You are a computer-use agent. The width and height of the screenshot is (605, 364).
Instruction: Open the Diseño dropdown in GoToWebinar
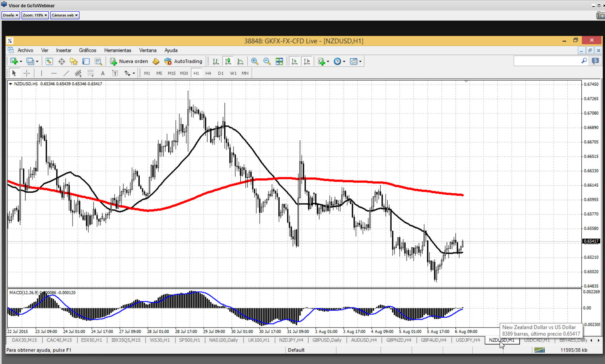tap(11, 15)
